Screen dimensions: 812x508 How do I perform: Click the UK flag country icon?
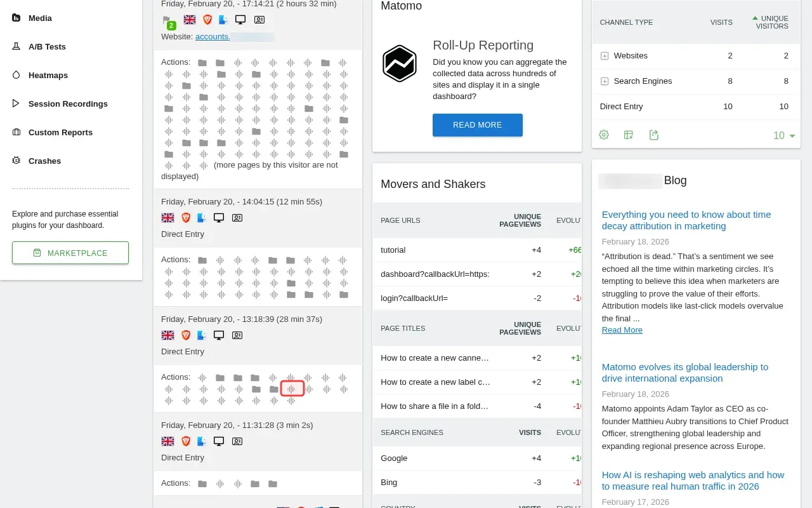(x=189, y=19)
